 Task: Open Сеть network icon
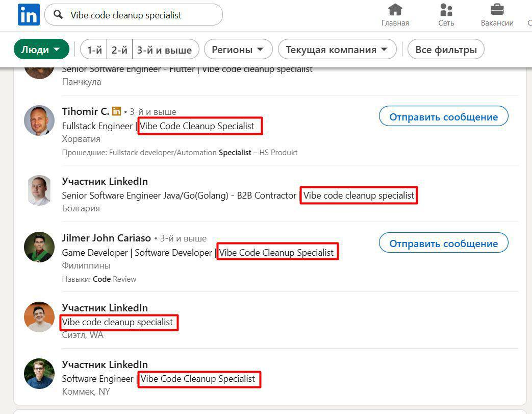pos(446,15)
